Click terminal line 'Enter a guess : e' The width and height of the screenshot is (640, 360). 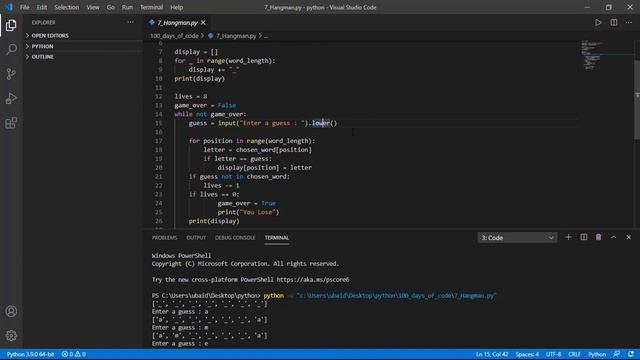(x=180, y=344)
